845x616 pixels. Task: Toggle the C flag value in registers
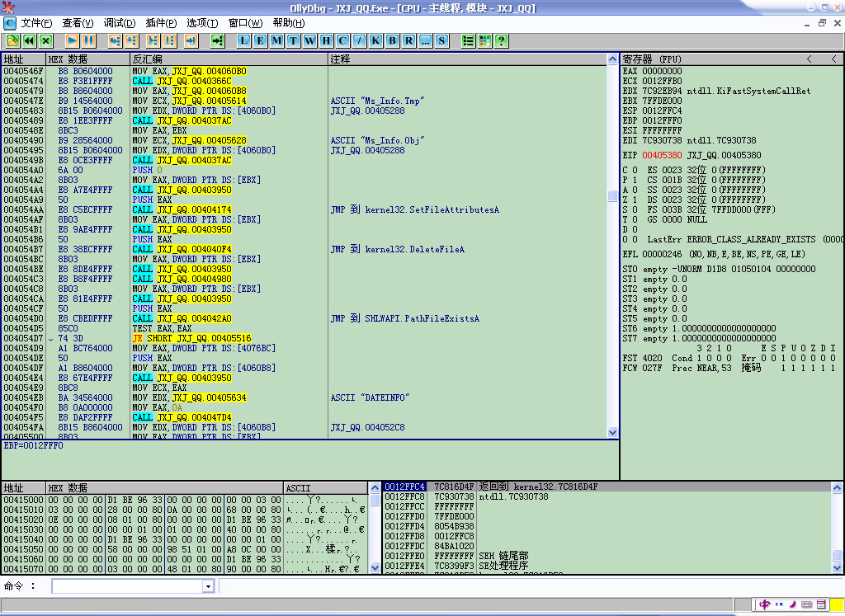point(635,170)
